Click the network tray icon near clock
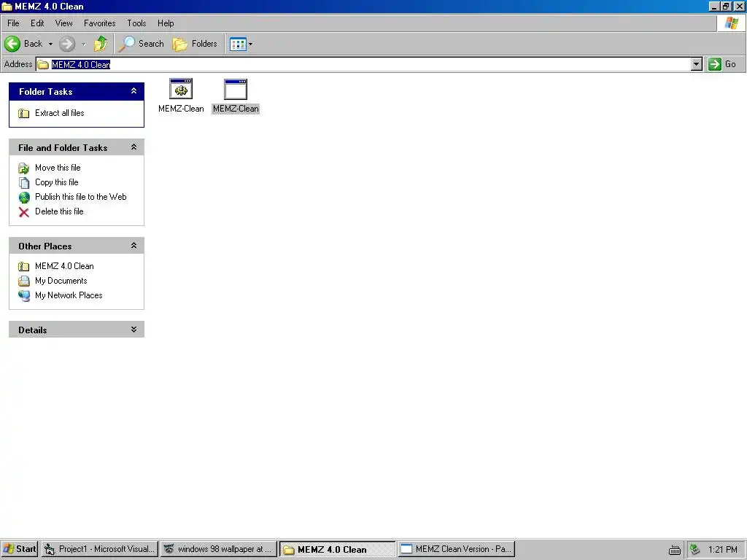Viewport: 747px width, 560px height. [x=695, y=550]
